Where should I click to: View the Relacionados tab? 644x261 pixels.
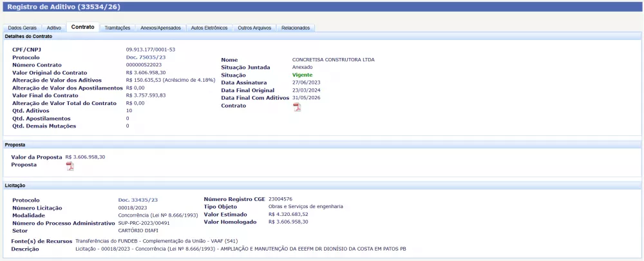pyautogui.click(x=296, y=28)
